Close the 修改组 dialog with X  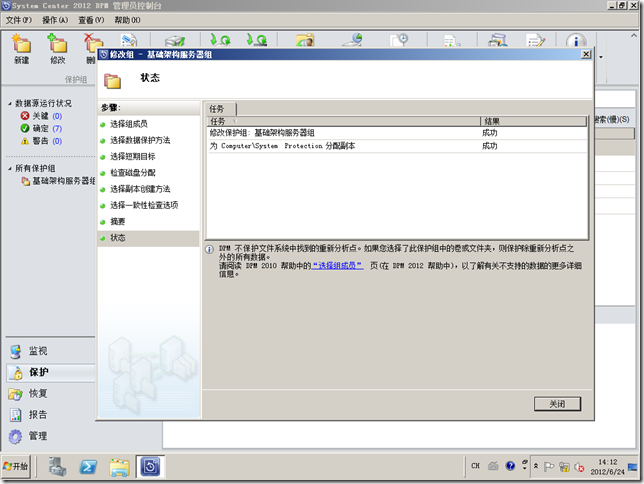pyautogui.click(x=586, y=54)
